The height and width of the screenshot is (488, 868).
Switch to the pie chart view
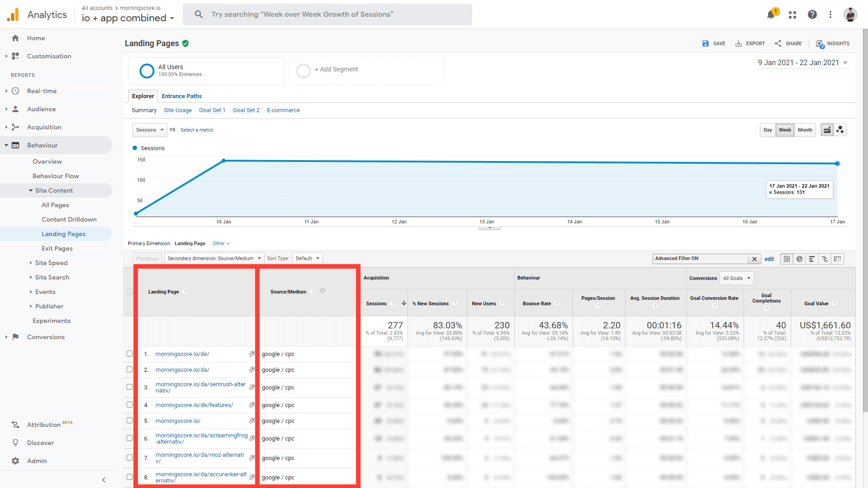[799, 259]
